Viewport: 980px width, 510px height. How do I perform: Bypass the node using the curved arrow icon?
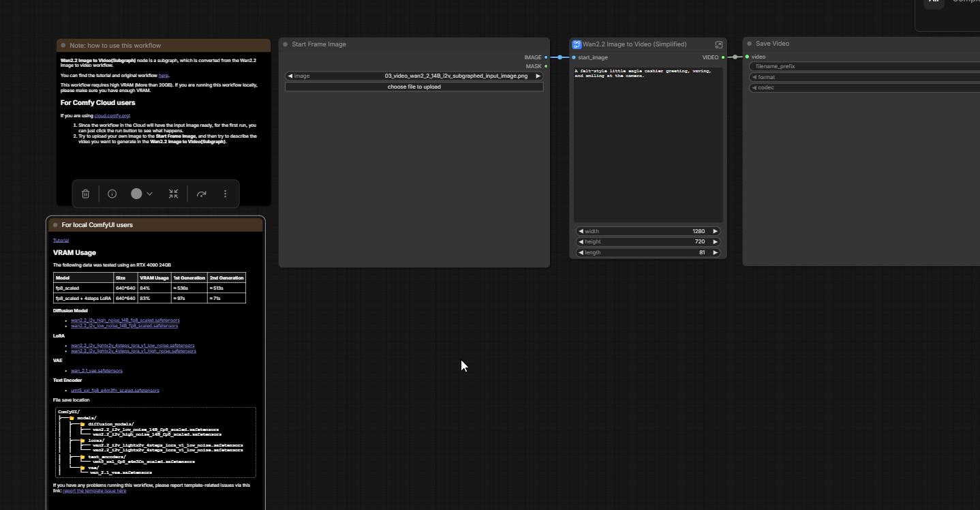coord(201,194)
